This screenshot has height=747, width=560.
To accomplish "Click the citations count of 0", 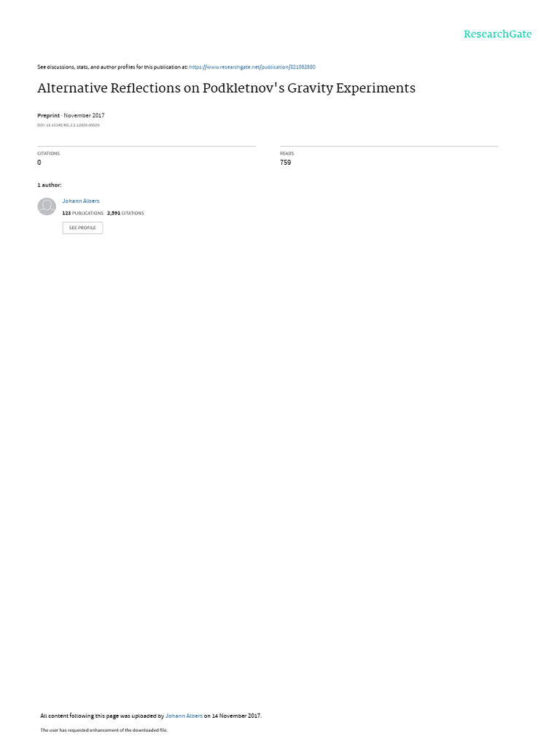I will pyautogui.click(x=39, y=163).
